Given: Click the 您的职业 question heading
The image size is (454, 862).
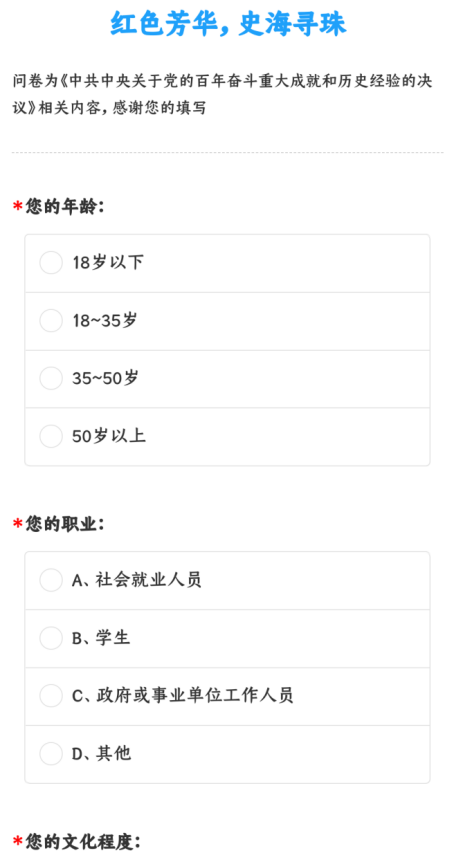Looking at the screenshot, I should pyautogui.click(x=65, y=524).
